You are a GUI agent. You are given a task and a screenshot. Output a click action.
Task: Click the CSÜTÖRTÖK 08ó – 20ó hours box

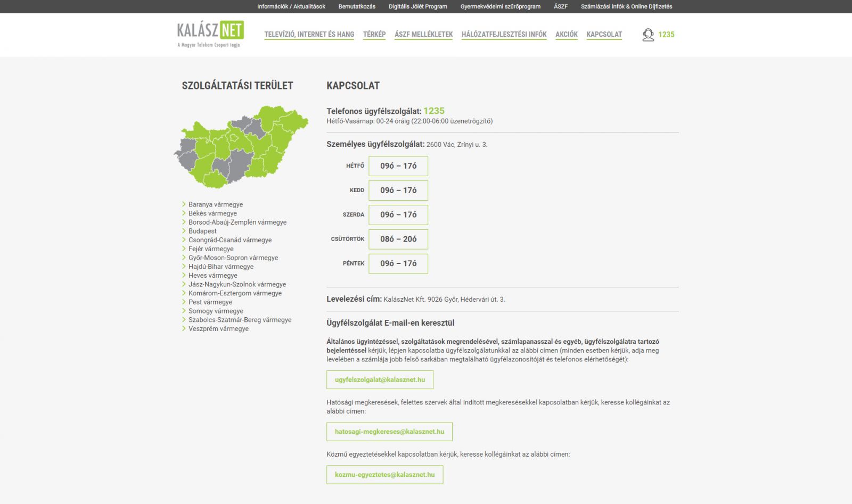[398, 239]
